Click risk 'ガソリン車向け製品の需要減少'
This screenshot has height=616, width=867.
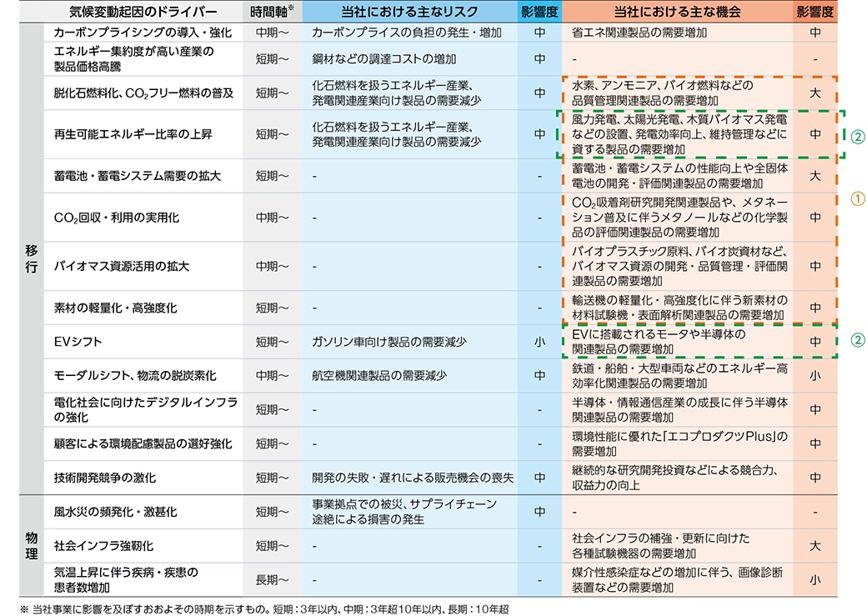click(x=389, y=342)
